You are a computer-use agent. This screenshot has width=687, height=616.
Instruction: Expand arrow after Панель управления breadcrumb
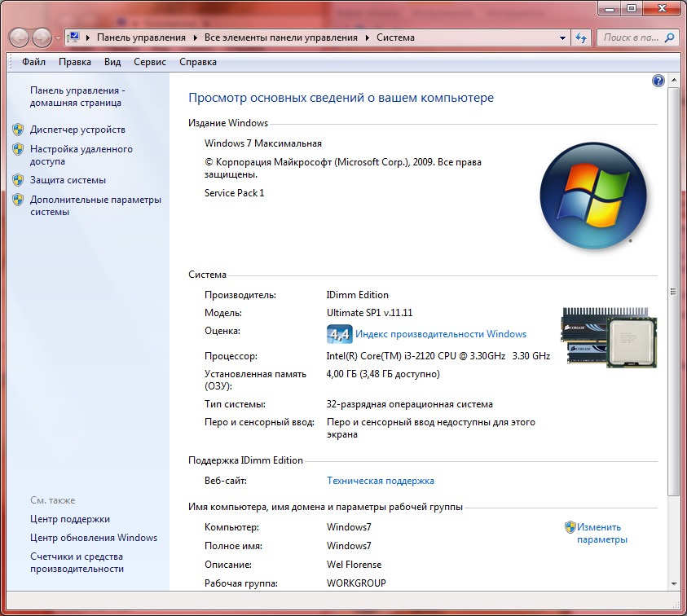point(195,37)
